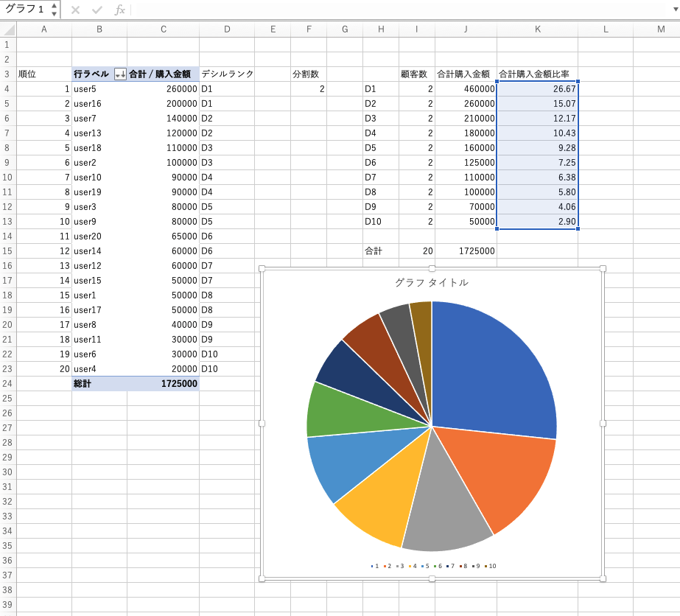Image resolution: width=680 pixels, height=616 pixels.
Task: Open the 行ラベル pivot filter dropdown
Action: (120, 74)
